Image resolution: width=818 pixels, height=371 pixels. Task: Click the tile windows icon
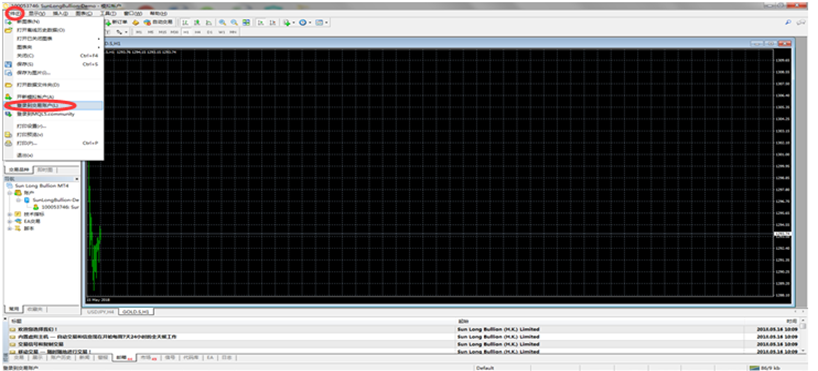point(246,22)
